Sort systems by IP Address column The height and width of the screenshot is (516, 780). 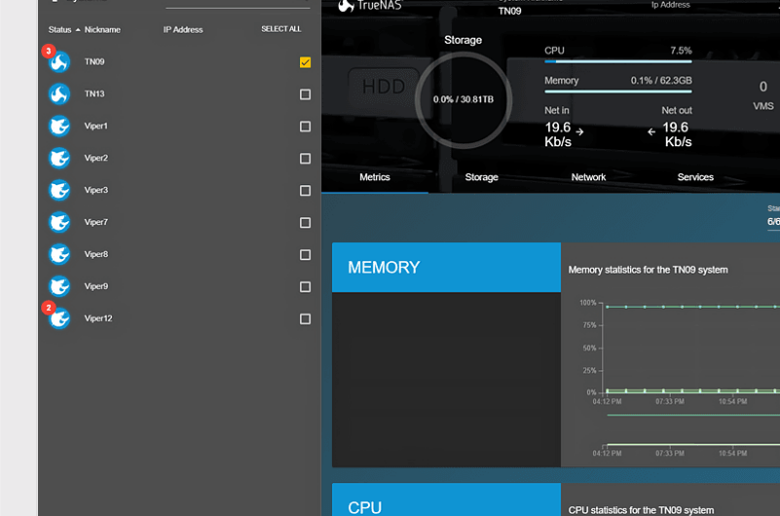pyautogui.click(x=183, y=30)
